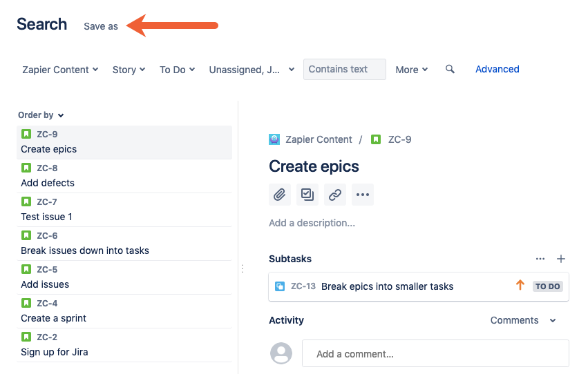Click the Add a comment field
The image size is (588, 374).
pos(435,354)
